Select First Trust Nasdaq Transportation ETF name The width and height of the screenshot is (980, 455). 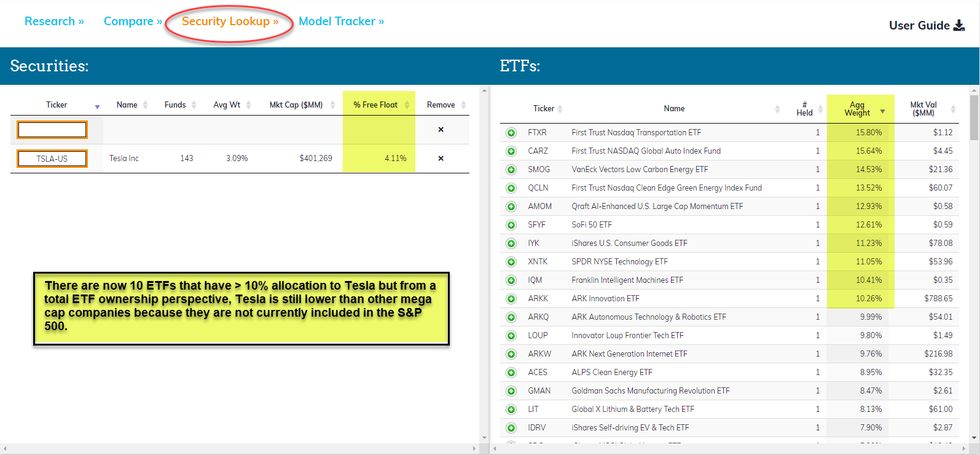[x=636, y=133]
